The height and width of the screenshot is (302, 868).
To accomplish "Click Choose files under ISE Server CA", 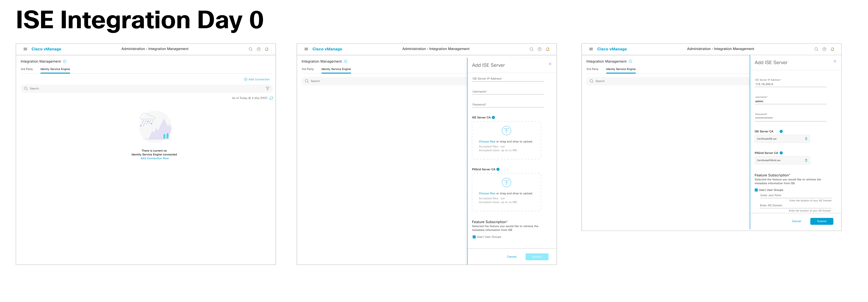I will click(487, 142).
